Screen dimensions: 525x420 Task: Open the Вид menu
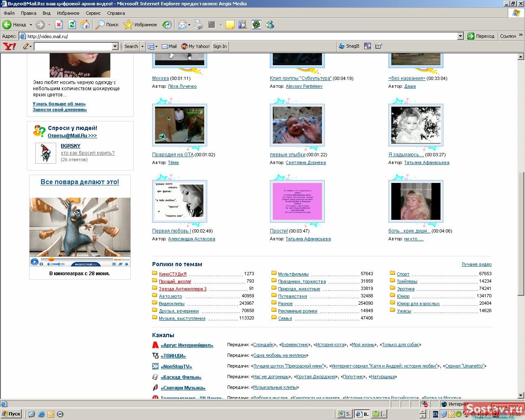pyautogui.click(x=47, y=13)
